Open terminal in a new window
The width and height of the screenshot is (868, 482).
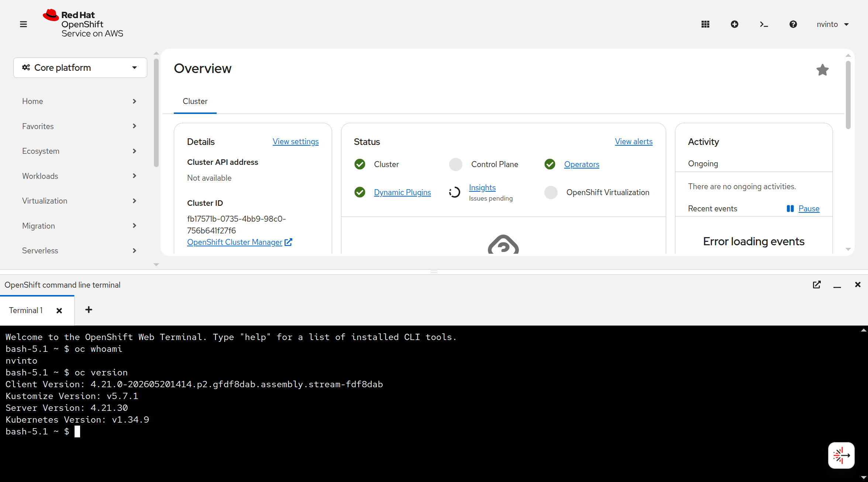click(x=817, y=285)
